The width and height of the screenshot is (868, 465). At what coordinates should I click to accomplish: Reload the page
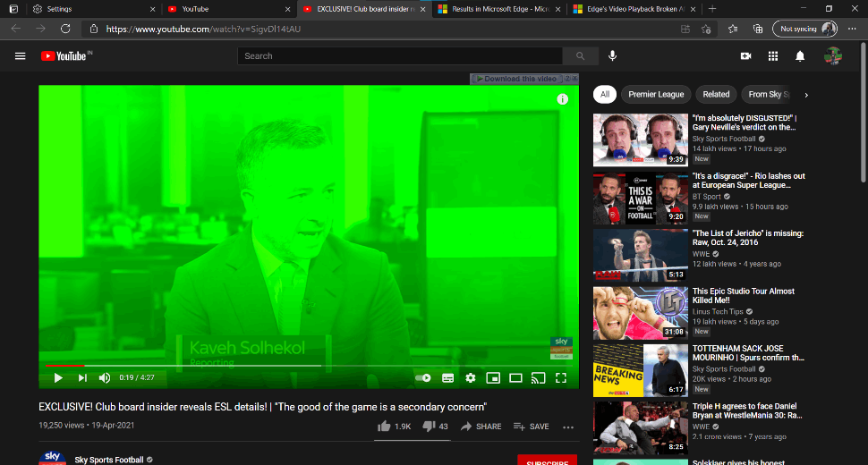(x=65, y=29)
